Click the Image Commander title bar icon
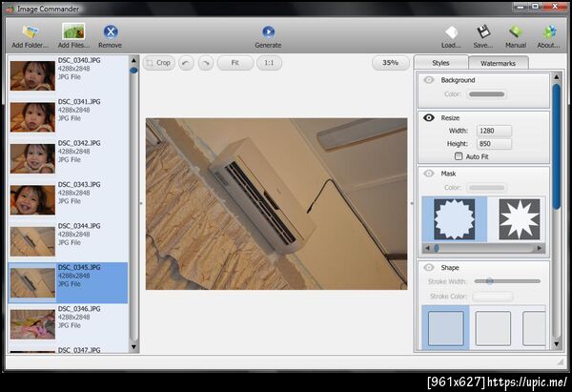Image resolution: width=572 pixels, height=392 pixels. tap(10, 9)
